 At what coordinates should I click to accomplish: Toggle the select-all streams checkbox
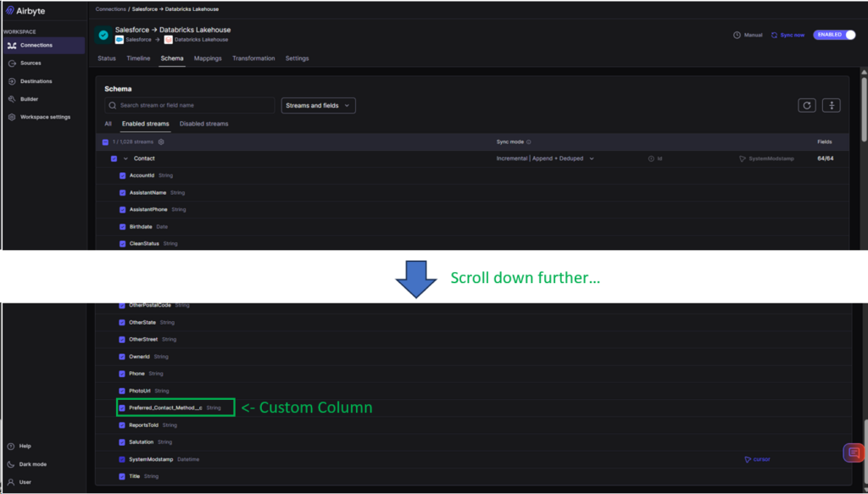tap(105, 142)
